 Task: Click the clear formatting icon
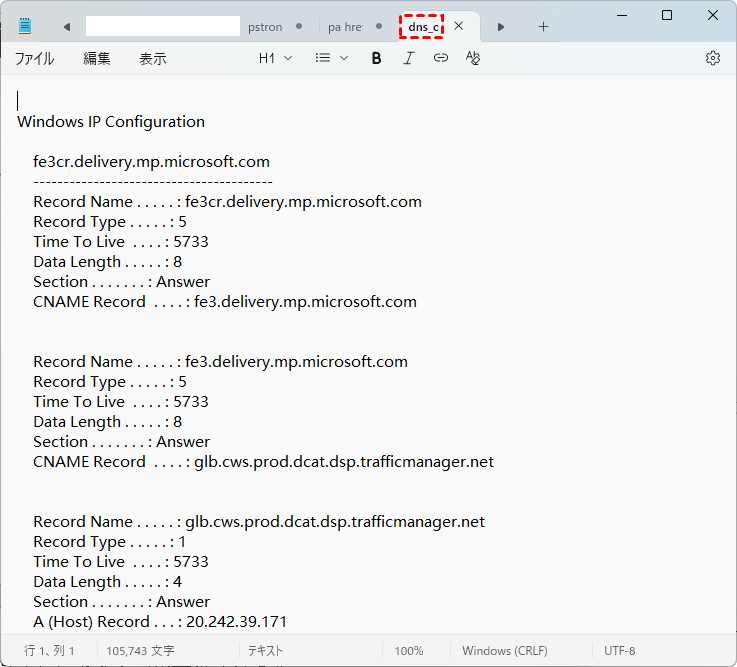tap(473, 58)
